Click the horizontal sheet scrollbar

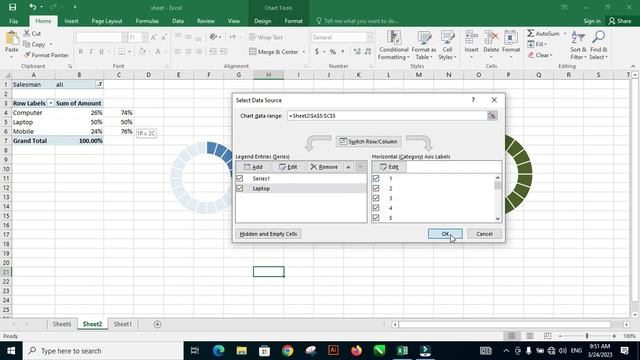[504, 324]
